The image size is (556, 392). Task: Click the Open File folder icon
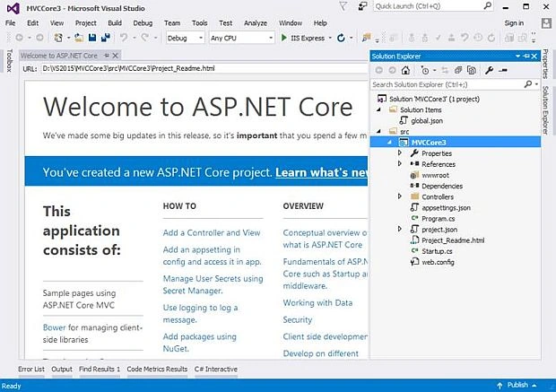[x=79, y=38]
